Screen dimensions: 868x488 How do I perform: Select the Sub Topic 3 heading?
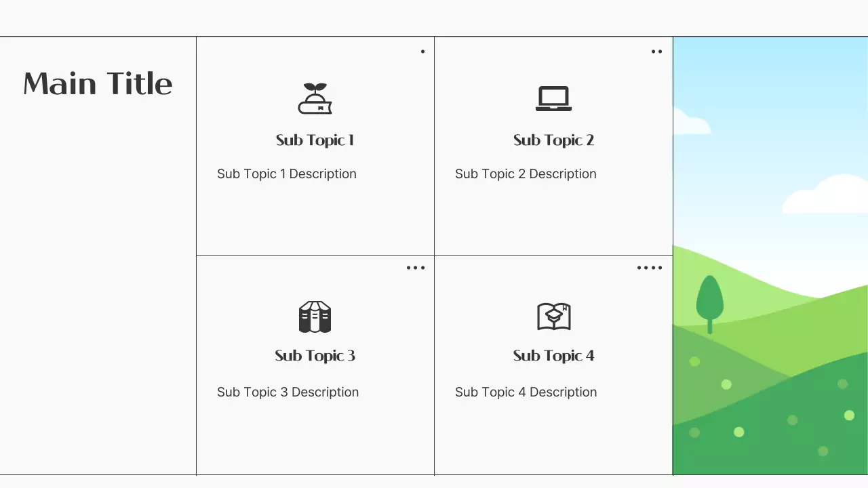tap(315, 356)
